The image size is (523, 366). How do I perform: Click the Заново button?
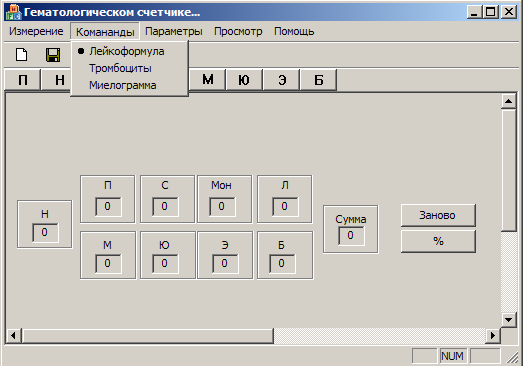pyautogui.click(x=438, y=216)
